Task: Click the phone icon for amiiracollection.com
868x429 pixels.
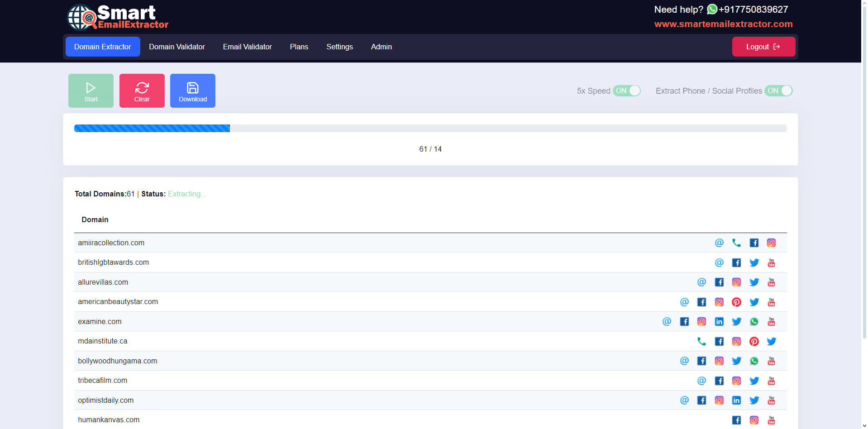Action: [736, 243]
